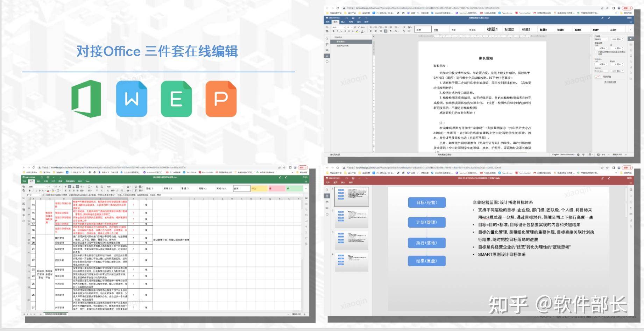Toggle bold in spreadsheet editor toolbar
The width and height of the screenshot is (644, 331).
(x=30, y=190)
